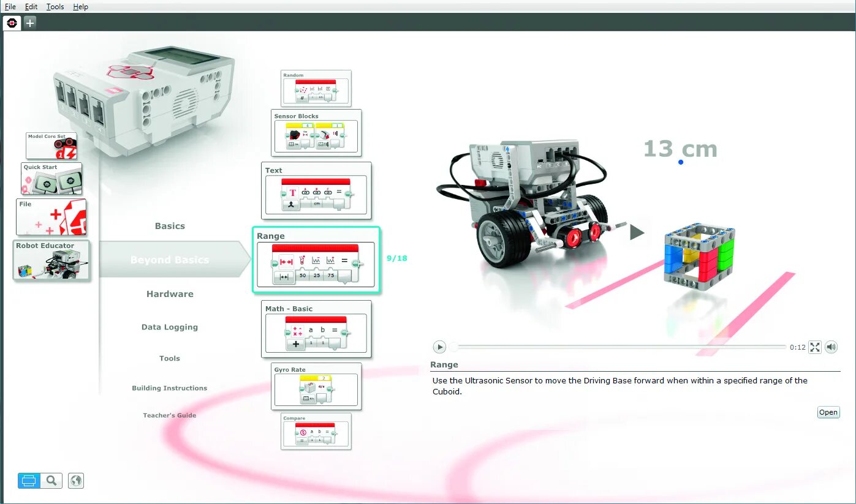
Task: Open the Help menu
Action: click(80, 7)
